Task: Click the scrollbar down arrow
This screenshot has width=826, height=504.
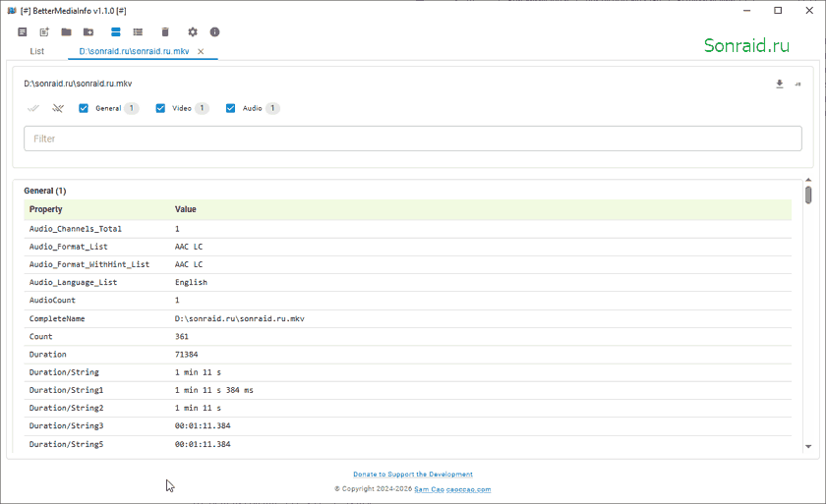Action: (808, 447)
